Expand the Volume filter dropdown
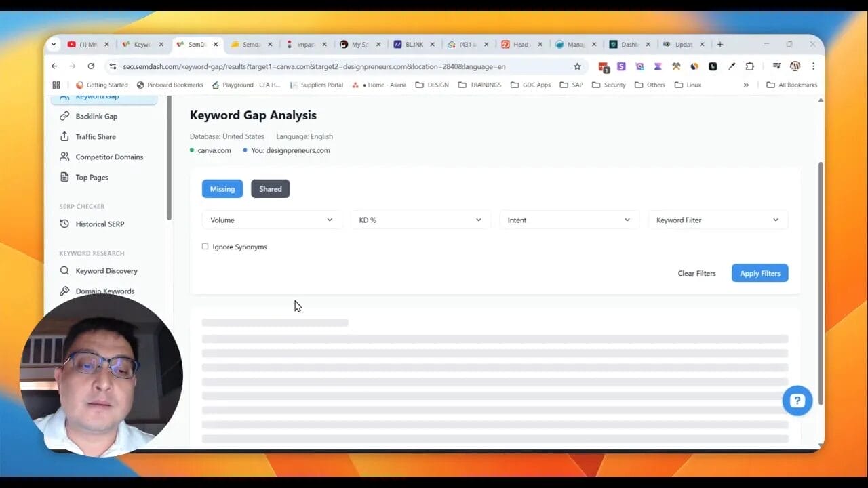868x488 pixels. 271,220
